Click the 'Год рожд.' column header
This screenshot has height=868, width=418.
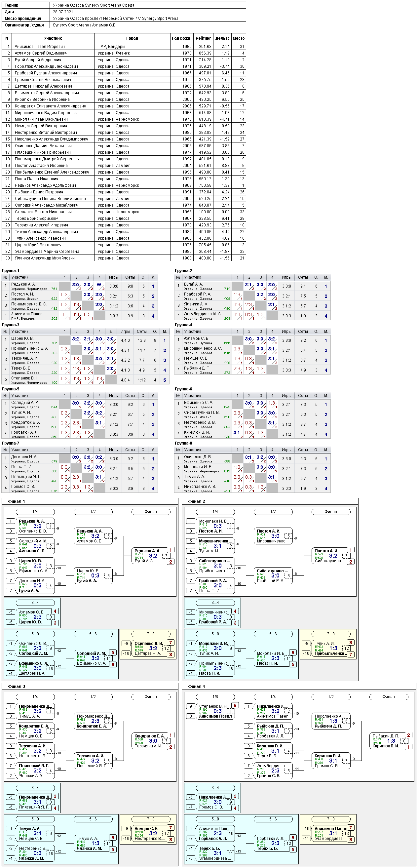click(x=181, y=38)
